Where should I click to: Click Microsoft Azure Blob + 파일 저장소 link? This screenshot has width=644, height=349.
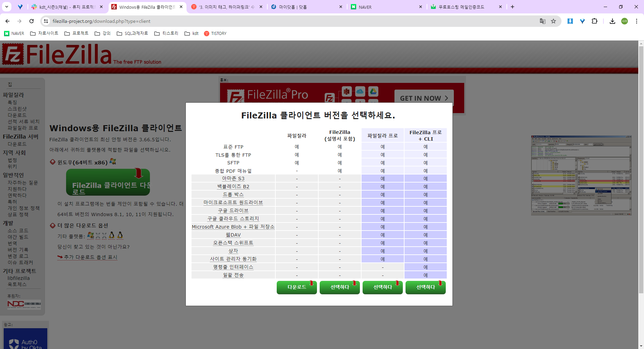(x=233, y=227)
